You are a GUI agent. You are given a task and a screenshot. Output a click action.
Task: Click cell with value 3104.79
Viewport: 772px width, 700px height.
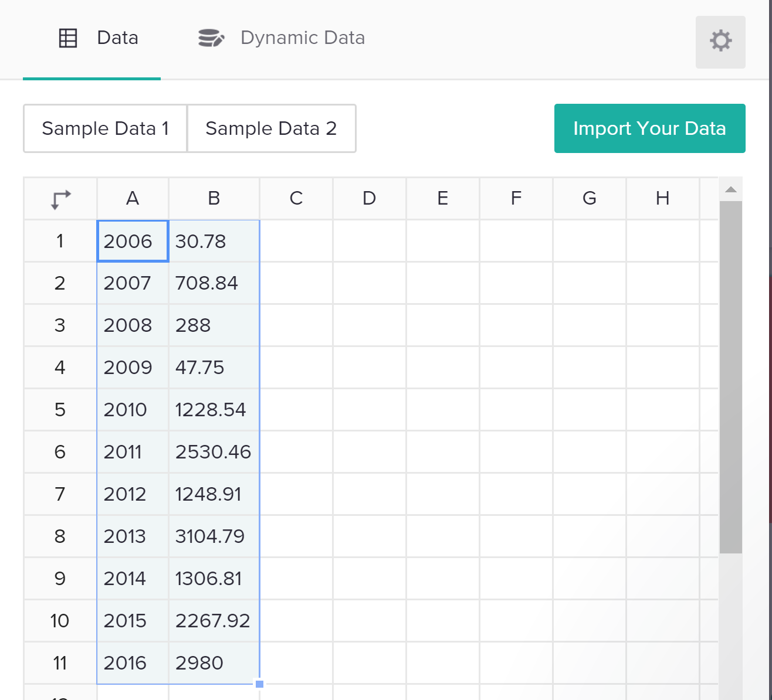coord(214,536)
